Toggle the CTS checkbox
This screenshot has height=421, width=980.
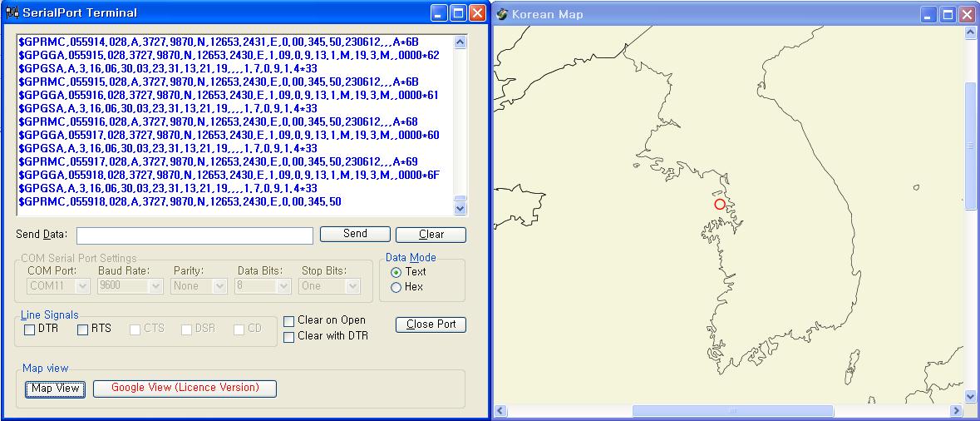pyautogui.click(x=135, y=329)
